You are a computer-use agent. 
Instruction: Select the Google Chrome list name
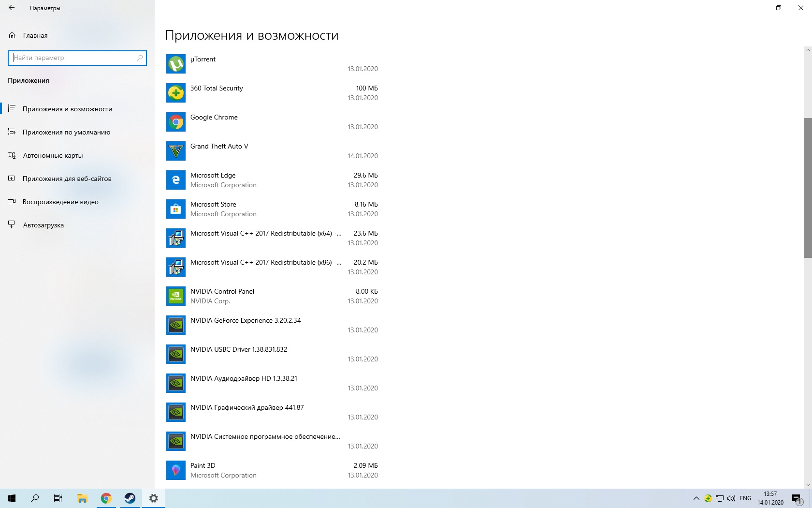pyautogui.click(x=214, y=117)
